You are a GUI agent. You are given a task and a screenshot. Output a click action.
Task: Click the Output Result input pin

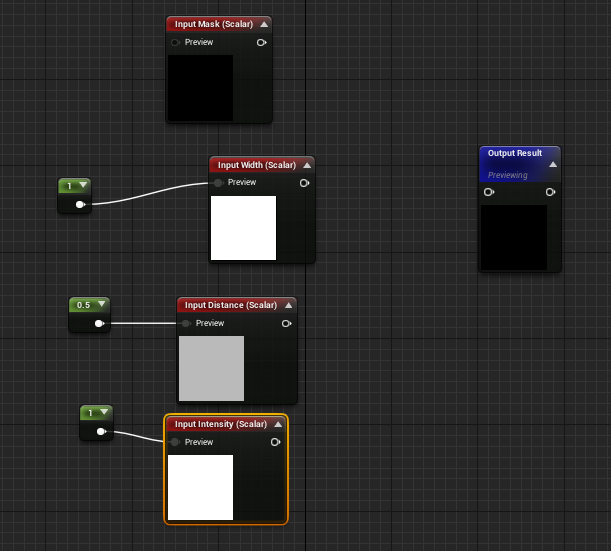(x=489, y=192)
